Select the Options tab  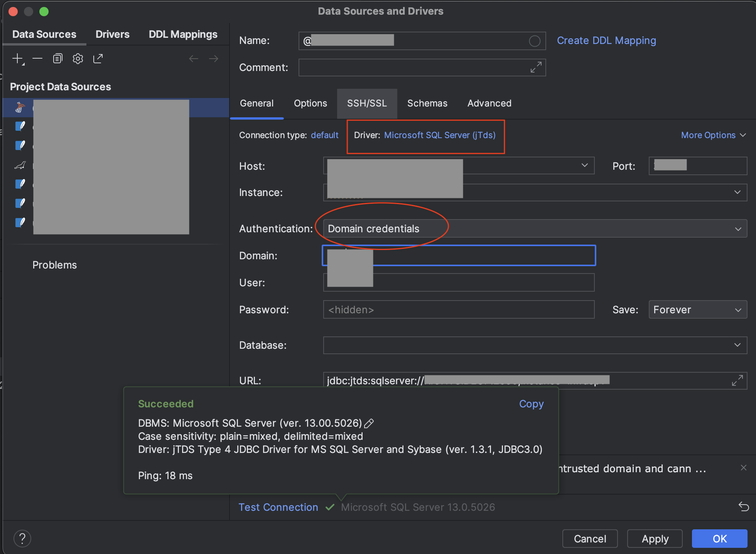coord(310,103)
